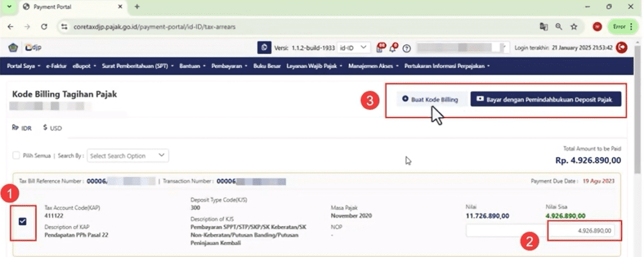Viewport: 644px width, 257px height.
Task: Expand the Select Search Option dropdown
Action: (128, 155)
